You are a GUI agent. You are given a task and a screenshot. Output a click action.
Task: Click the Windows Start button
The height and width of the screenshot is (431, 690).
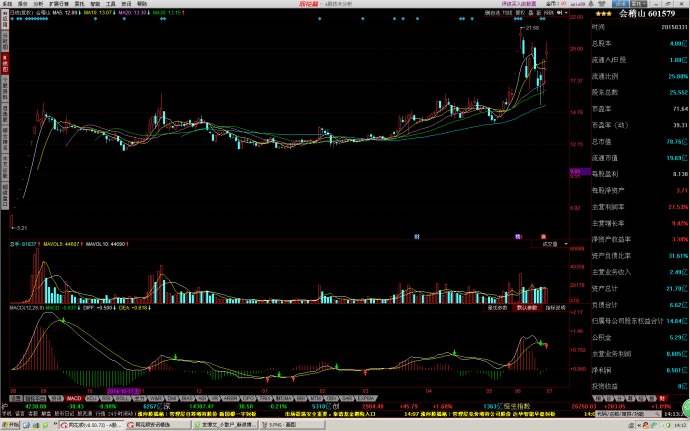(11, 425)
